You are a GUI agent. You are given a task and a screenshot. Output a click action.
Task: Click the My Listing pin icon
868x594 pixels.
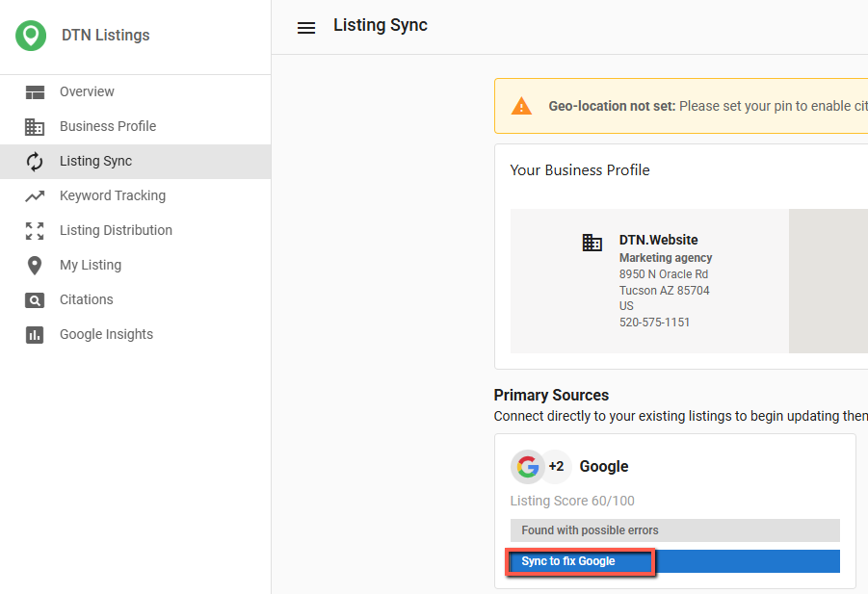35,266
